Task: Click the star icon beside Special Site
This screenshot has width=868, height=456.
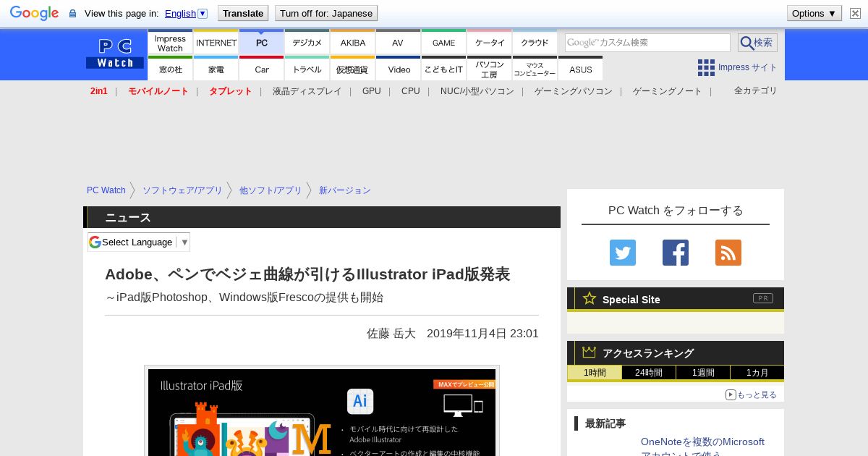Action: 590,298
